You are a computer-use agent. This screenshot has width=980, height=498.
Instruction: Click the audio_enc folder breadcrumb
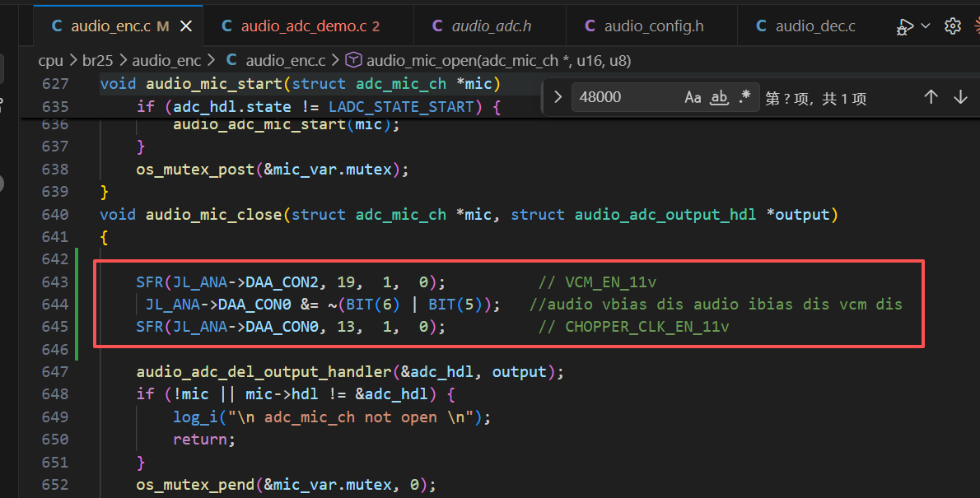(x=166, y=61)
